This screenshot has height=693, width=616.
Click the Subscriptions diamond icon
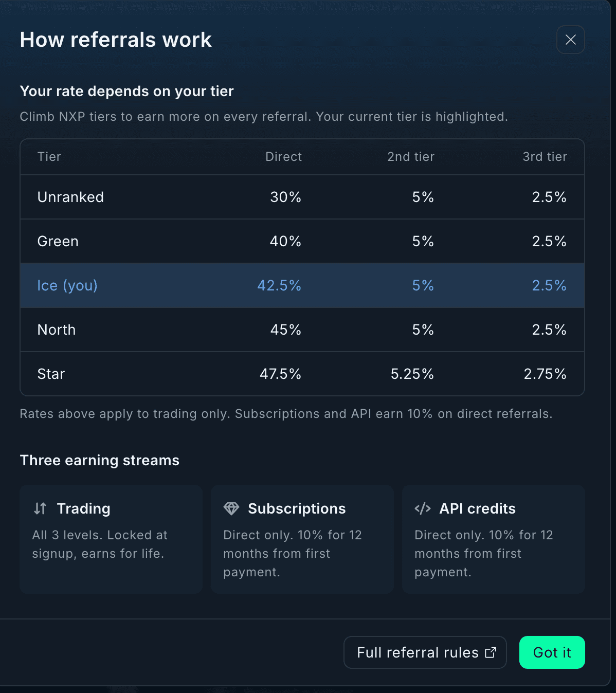coord(231,508)
